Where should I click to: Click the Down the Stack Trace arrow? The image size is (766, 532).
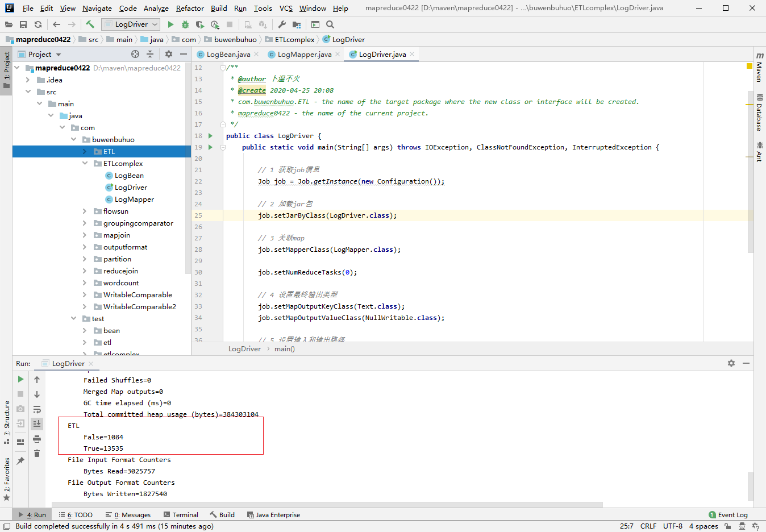(37, 394)
